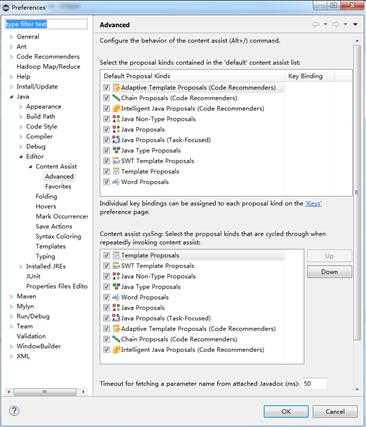
Task: Select the Save Actions preference page
Action: tap(54, 226)
